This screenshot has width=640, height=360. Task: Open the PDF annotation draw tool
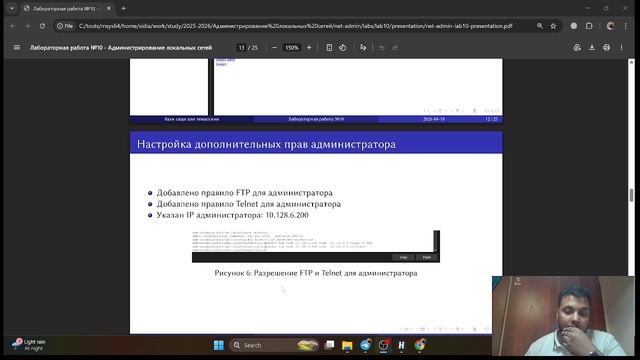[363, 48]
